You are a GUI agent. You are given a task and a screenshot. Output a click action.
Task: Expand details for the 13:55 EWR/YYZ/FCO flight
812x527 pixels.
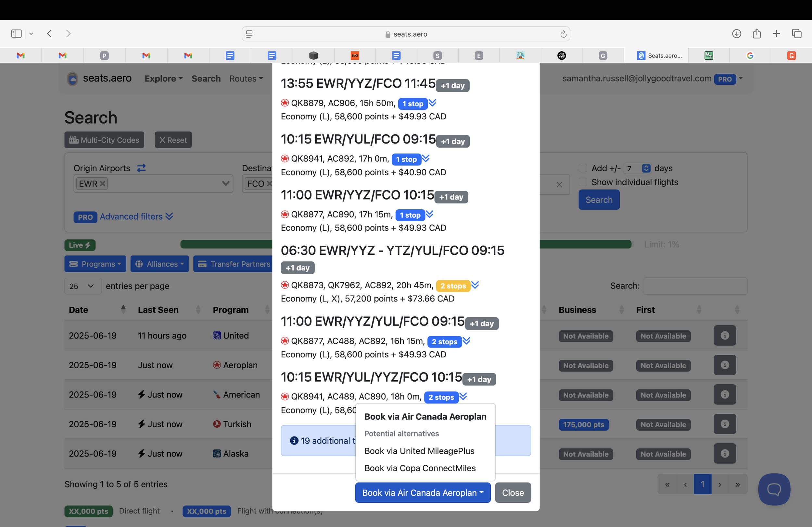432,103
